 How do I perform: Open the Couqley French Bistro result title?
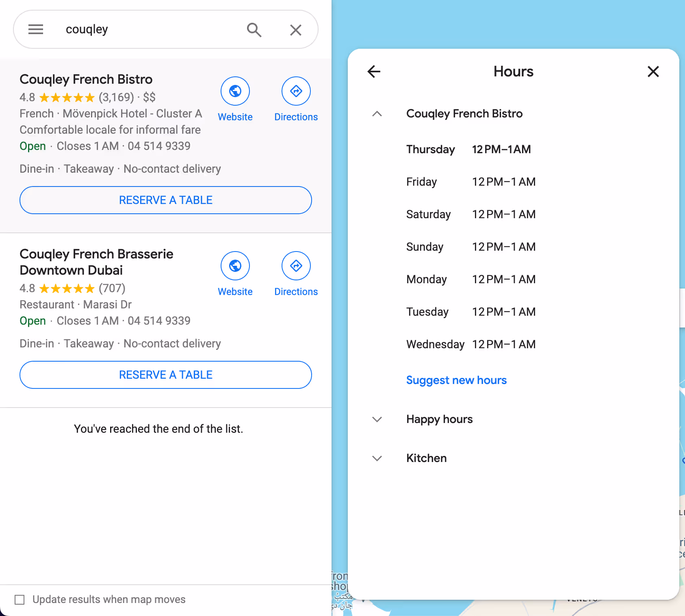[86, 79]
